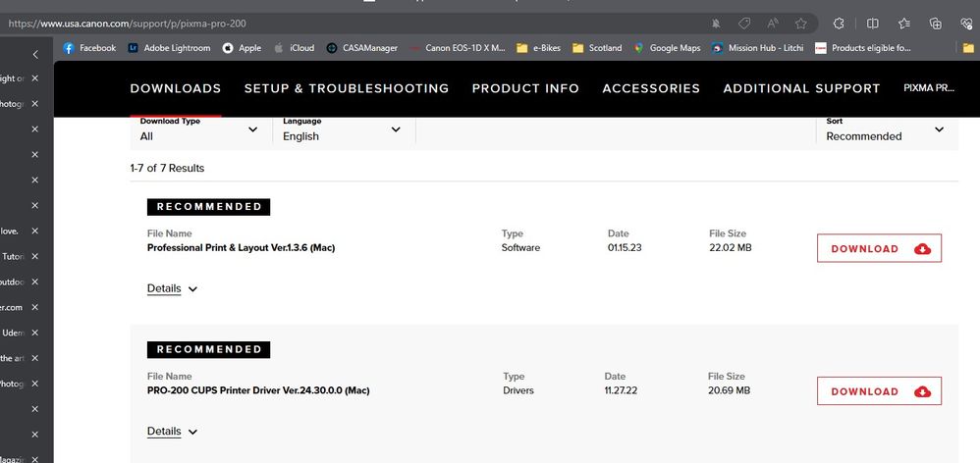Open the Google Maps bookmark

pyautogui.click(x=667, y=47)
